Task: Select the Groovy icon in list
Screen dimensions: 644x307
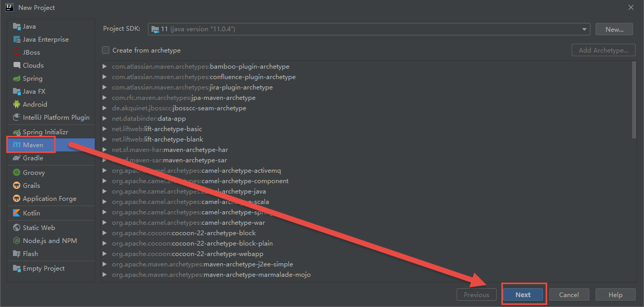Action: click(x=17, y=173)
